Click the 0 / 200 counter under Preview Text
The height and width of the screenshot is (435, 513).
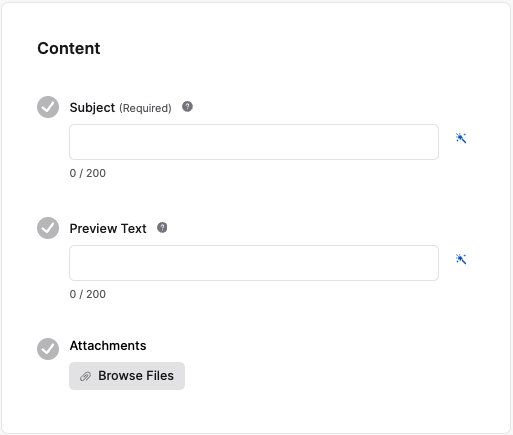[88, 294]
